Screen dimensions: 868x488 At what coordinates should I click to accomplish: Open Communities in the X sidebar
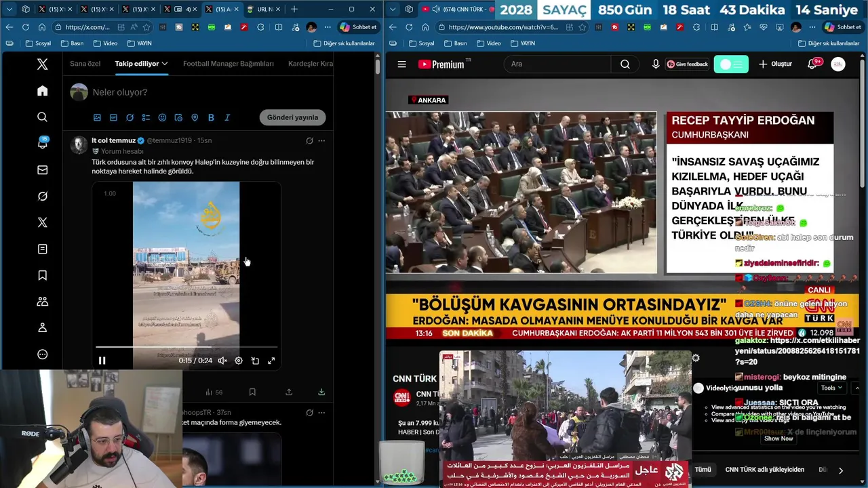coord(42,302)
